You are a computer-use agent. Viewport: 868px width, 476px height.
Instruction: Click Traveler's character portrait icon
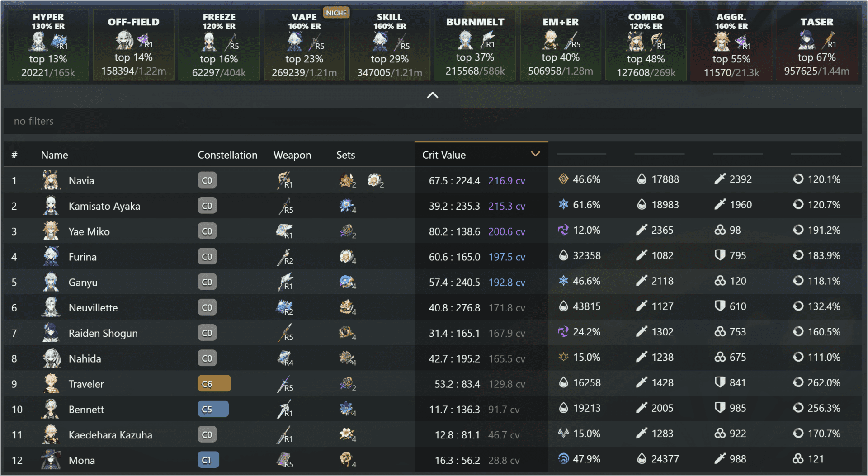tap(51, 383)
